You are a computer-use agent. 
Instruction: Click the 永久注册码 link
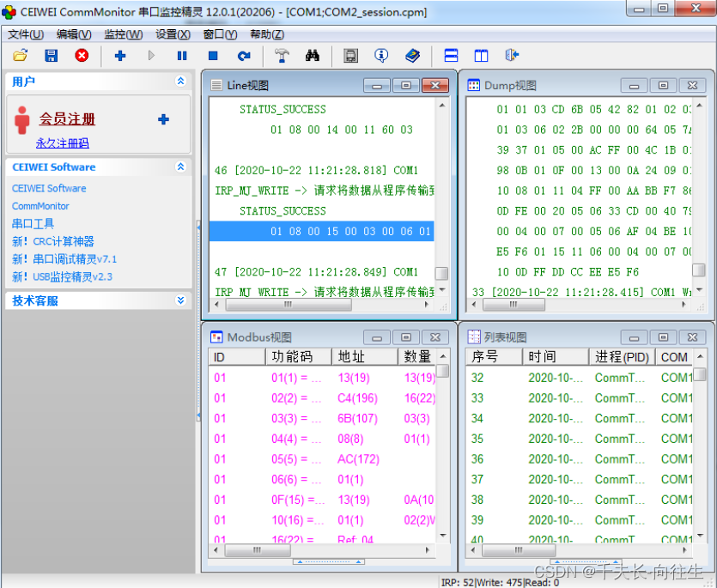pos(62,143)
